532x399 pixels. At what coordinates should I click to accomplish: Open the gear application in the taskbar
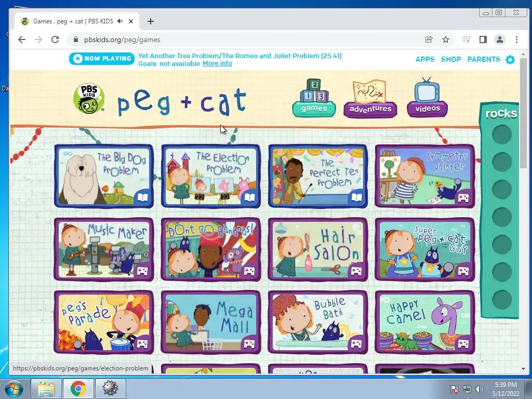click(x=111, y=389)
